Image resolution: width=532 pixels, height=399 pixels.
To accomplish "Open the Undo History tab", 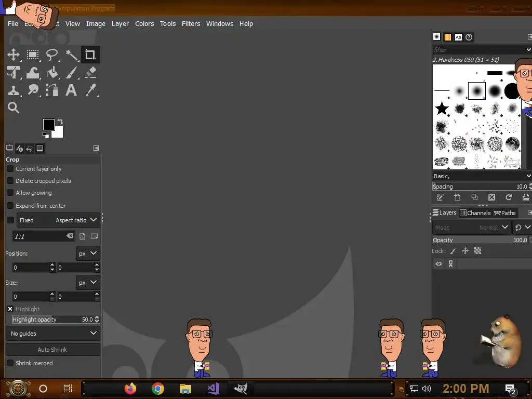I will 30,148.
